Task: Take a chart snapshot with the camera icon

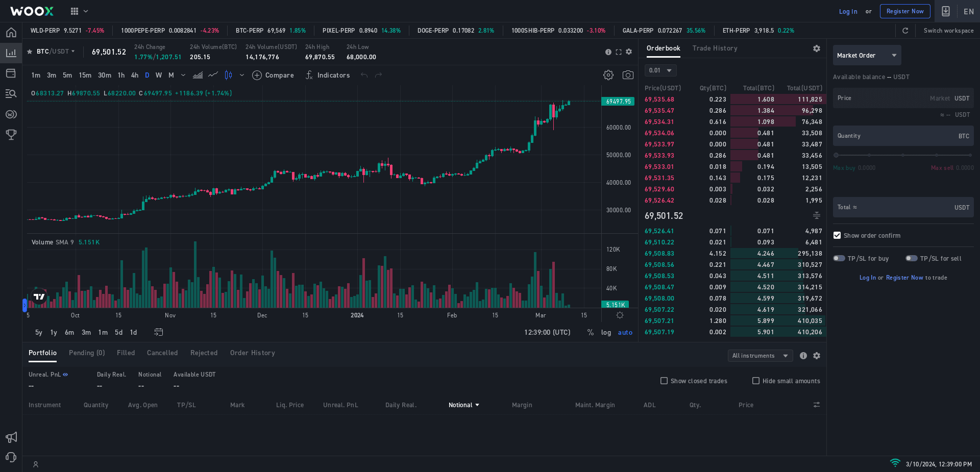Action: click(628, 75)
